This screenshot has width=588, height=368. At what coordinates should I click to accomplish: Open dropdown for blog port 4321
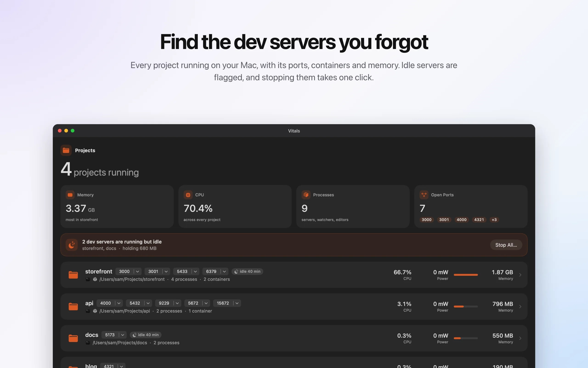click(122, 366)
